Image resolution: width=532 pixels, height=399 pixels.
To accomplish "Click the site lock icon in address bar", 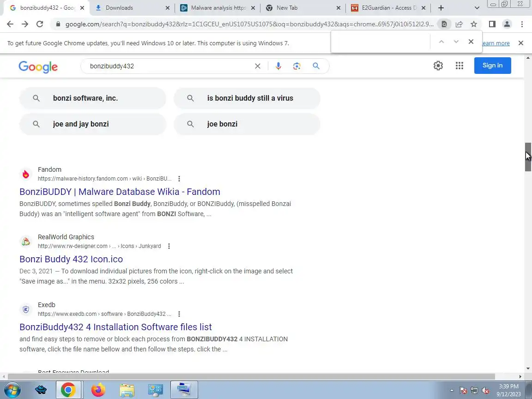I will (58, 24).
